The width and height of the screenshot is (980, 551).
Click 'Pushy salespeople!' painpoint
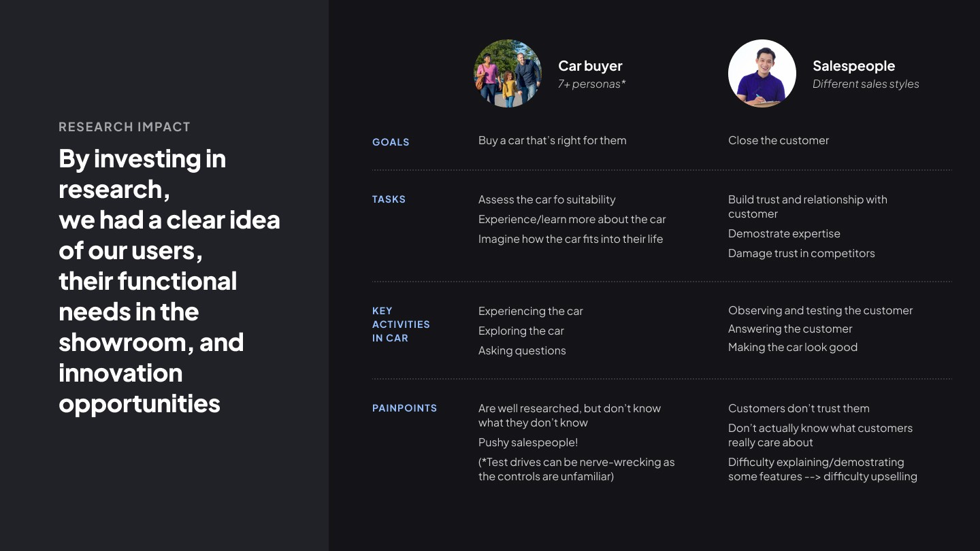(528, 442)
